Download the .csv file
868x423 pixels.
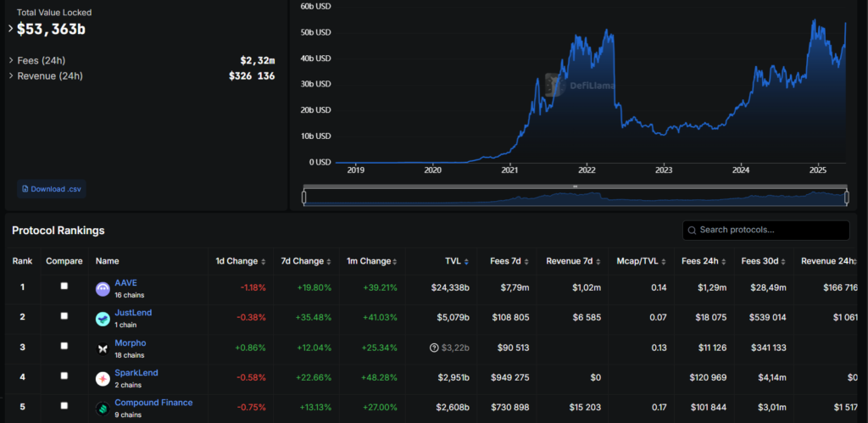[53, 188]
